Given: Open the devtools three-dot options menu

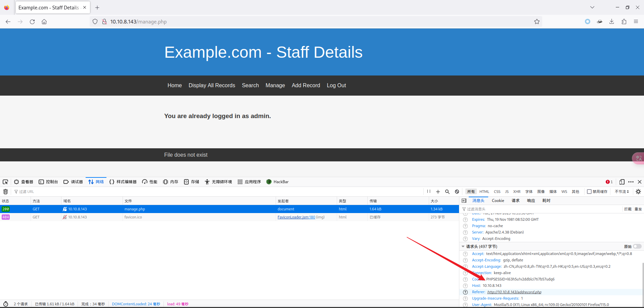Looking at the screenshot, I should click(x=631, y=182).
